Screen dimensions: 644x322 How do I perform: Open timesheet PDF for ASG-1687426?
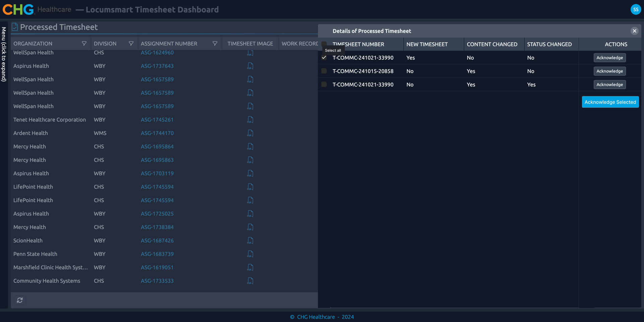click(x=250, y=241)
